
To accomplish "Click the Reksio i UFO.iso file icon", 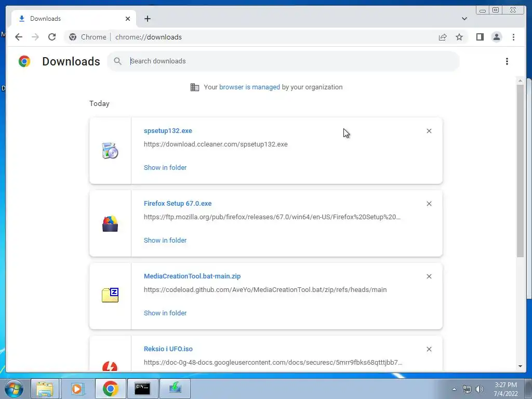I will tap(110, 366).
